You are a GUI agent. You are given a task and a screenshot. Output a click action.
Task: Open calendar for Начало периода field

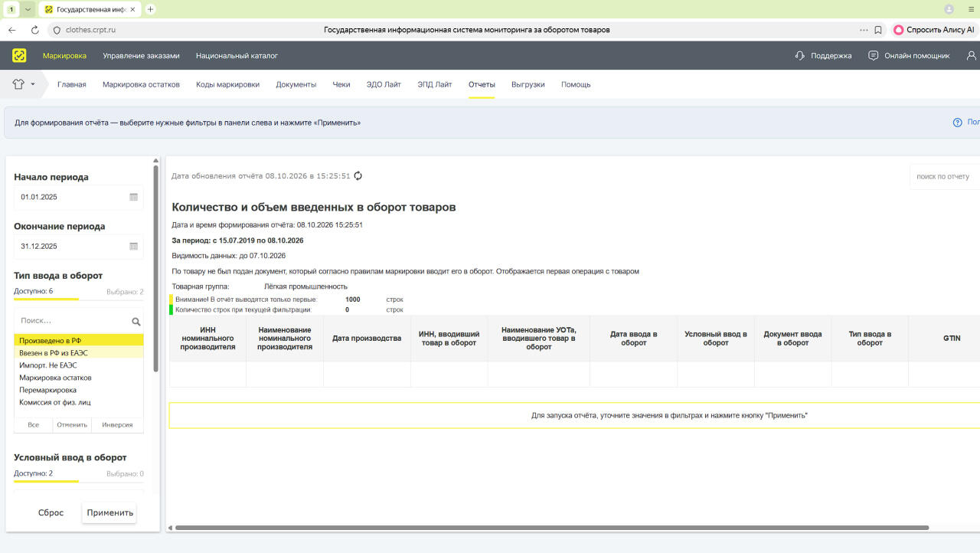[134, 197]
